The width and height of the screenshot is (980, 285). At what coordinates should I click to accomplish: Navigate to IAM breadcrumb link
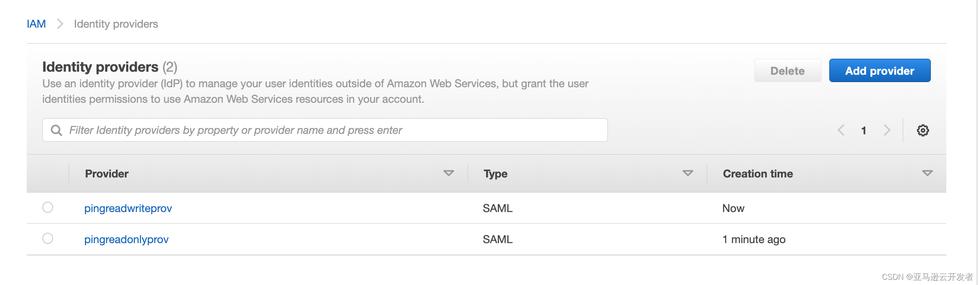click(36, 24)
